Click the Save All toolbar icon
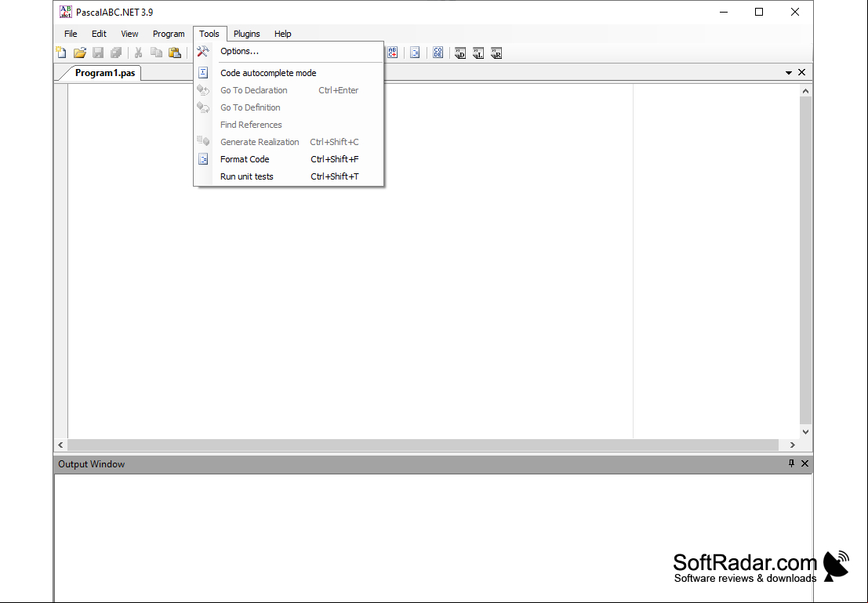Viewport: 868px width, 603px height. 116,53
